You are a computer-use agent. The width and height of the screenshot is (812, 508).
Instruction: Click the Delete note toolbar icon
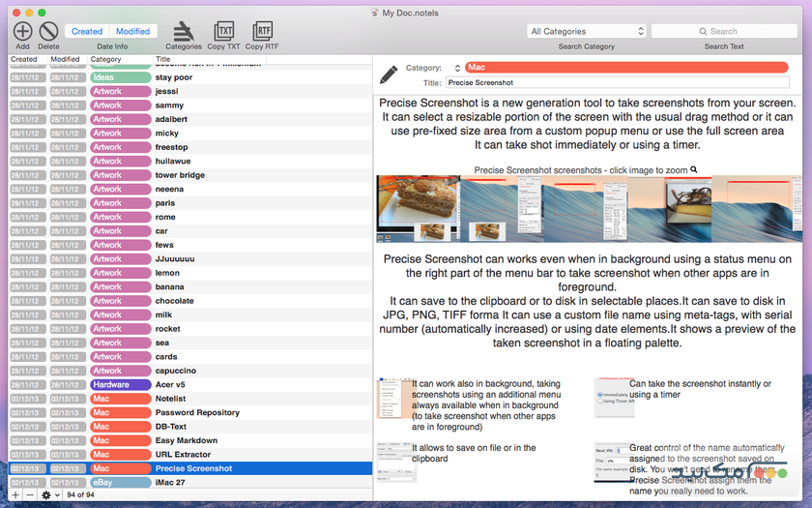[x=48, y=31]
